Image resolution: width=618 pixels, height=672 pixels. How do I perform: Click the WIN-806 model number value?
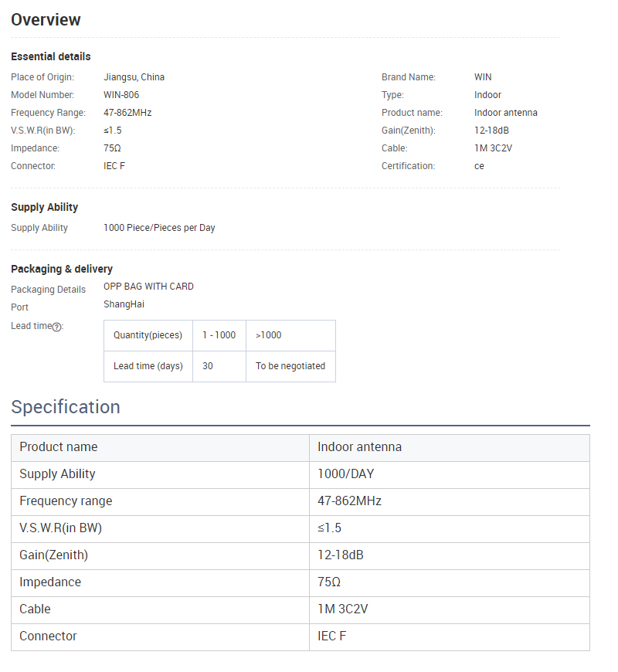121,95
